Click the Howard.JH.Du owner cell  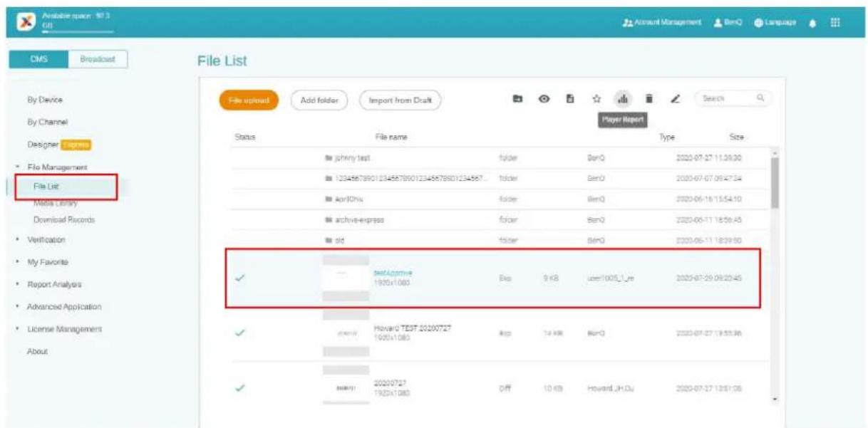click(611, 387)
